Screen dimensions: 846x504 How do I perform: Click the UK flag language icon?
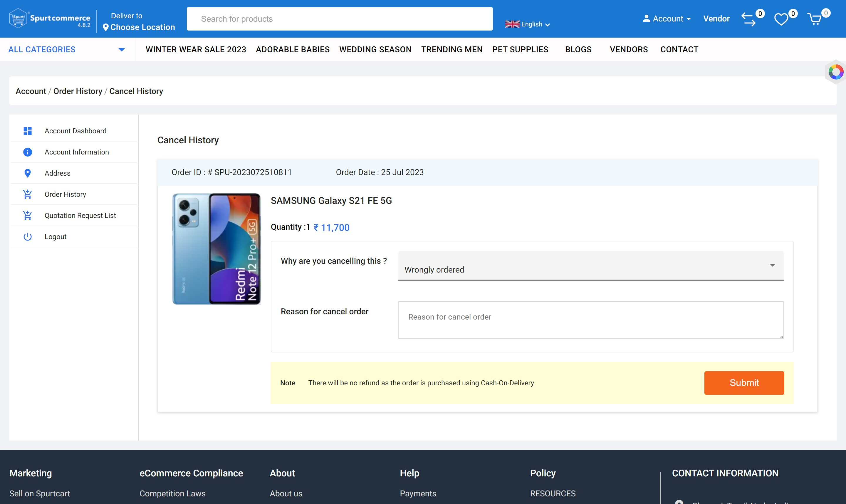(x=512, y=24)
